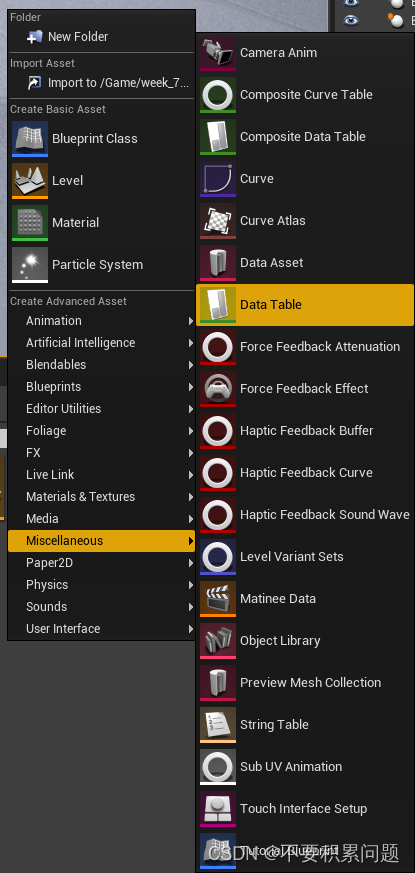Choose the Curve Atlas checkered icon
The height and width of the screenshot is (873, 415).
tap(218, 221)
